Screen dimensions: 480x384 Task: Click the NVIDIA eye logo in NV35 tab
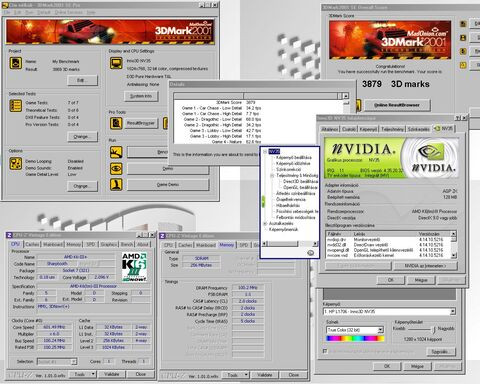[430, 151]
